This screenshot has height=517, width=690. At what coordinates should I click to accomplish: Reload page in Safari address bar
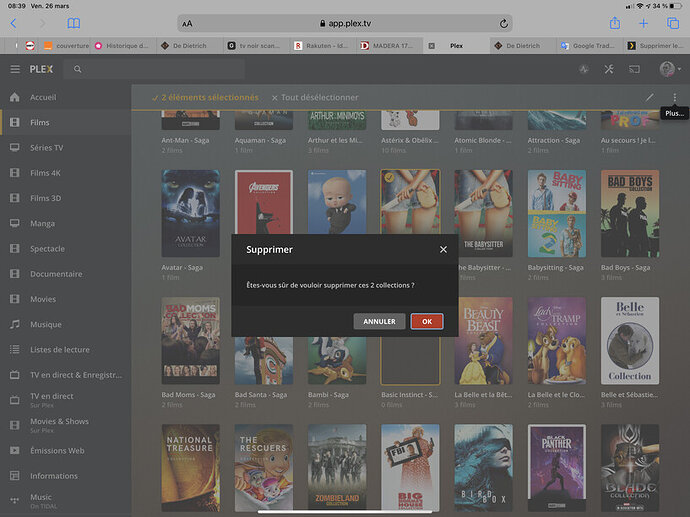coord(504,23)
